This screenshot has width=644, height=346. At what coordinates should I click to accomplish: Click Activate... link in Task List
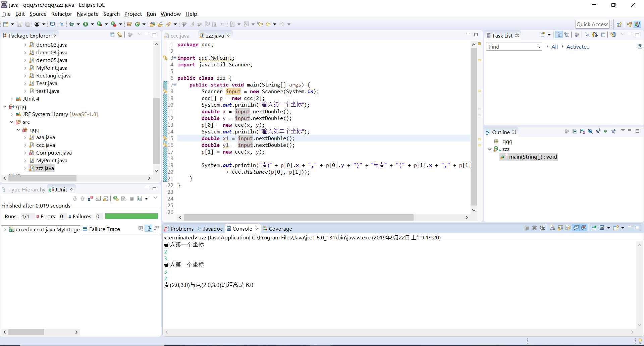coord(578,47)
